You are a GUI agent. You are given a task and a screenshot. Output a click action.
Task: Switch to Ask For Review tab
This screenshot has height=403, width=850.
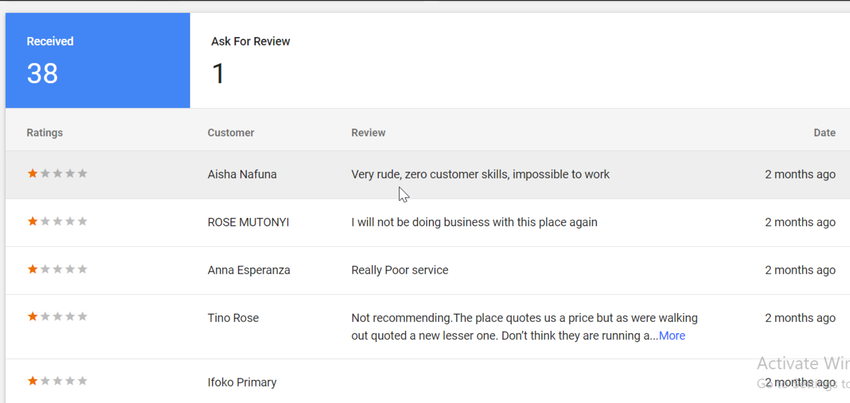coord(251,60)
